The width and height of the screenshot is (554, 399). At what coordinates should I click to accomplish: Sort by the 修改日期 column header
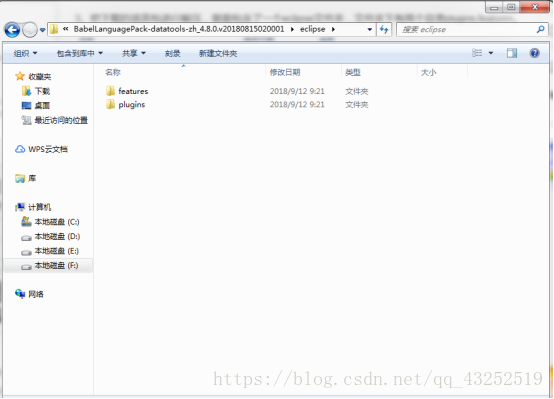[285, 72]
